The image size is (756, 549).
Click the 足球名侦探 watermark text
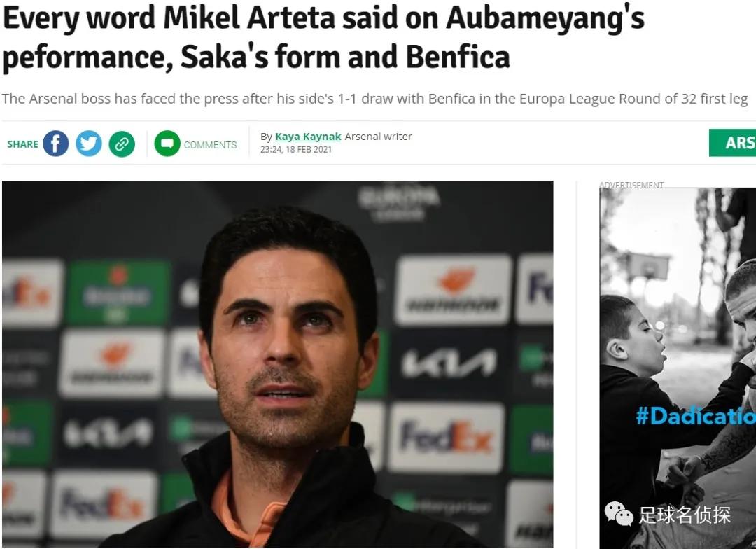[685, 515]
